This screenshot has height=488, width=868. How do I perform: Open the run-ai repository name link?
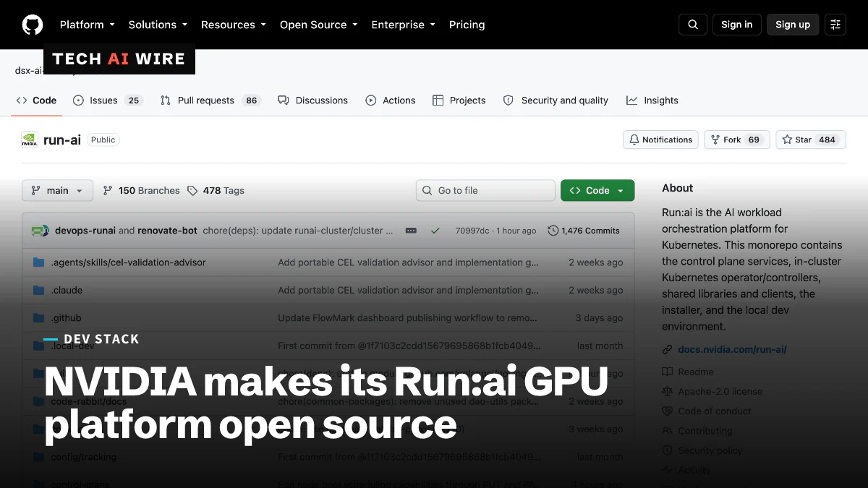click(62, 140)
